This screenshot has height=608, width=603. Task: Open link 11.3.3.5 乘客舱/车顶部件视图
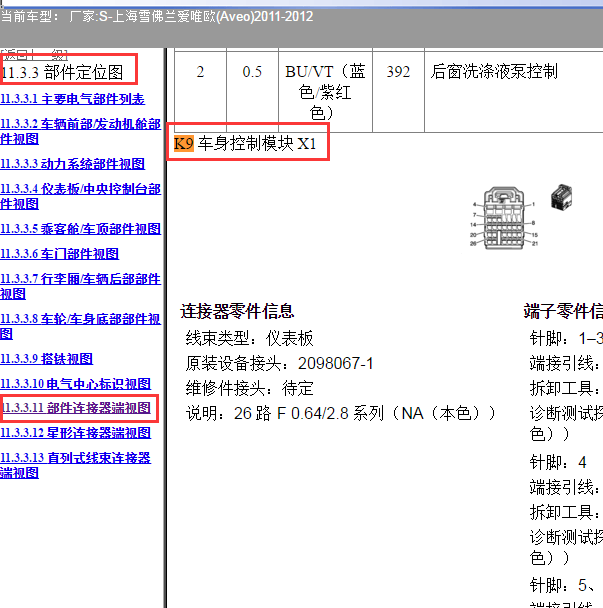coord(80,229)
